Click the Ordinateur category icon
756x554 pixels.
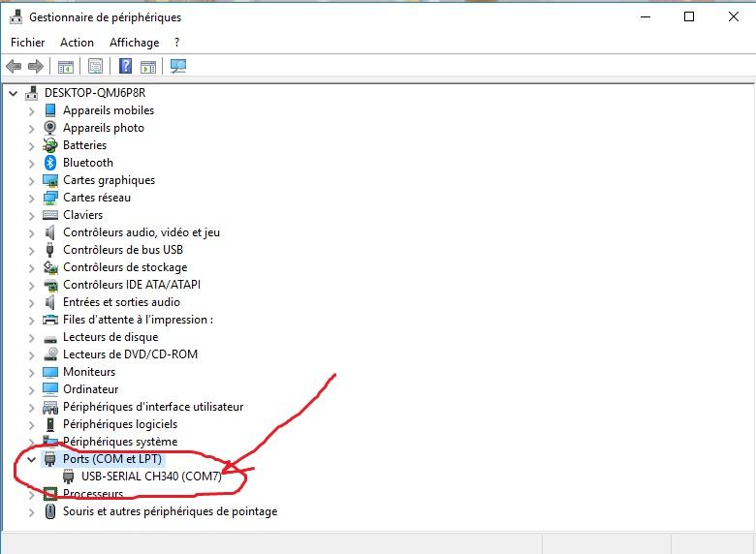pyautogui.click(x=50, y=389)
